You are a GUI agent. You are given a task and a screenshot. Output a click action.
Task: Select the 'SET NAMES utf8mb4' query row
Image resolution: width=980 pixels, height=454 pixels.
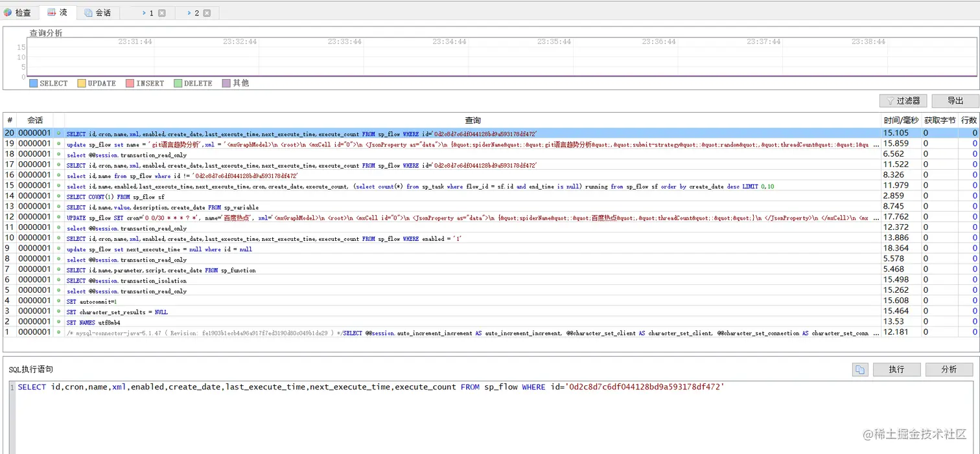pos(93,322)
